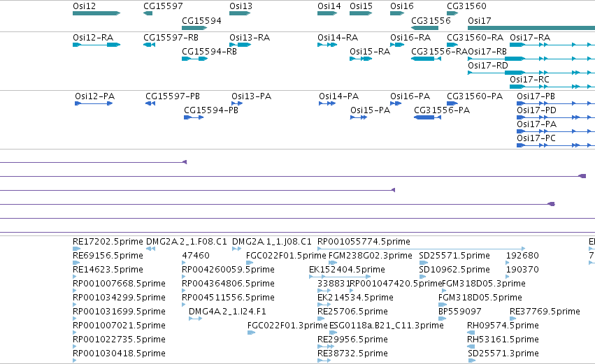Click transcript label CG15597-RB
595x364 pixels.
pos(171,38)
